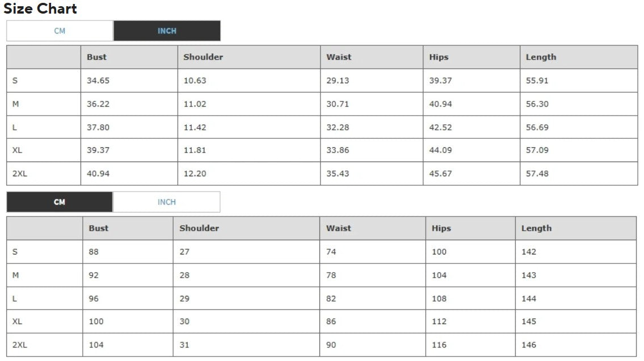Click the XL row label in centimeter table

coord(18,321)
